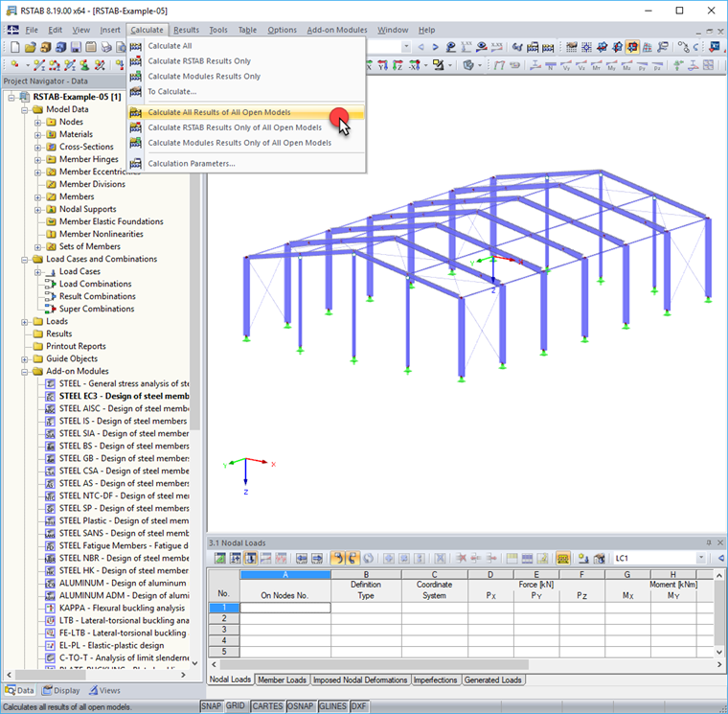Select the New Nodal Support tool icon
The width and height of the screenshot is (728, 714).
(x=84, y=65)
